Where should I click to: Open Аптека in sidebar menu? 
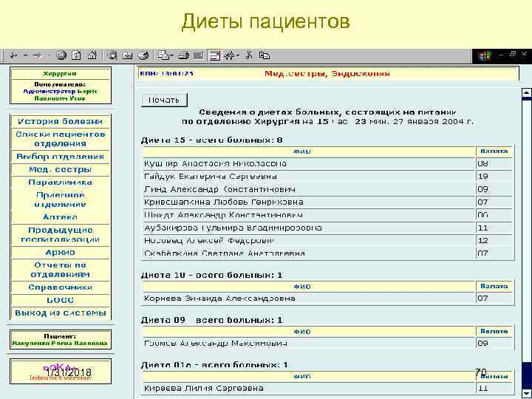click(60, 217)
